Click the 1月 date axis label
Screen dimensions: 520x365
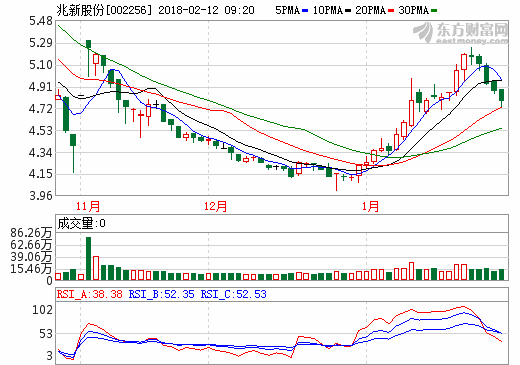pyautogui.click(x=370, y=206)
